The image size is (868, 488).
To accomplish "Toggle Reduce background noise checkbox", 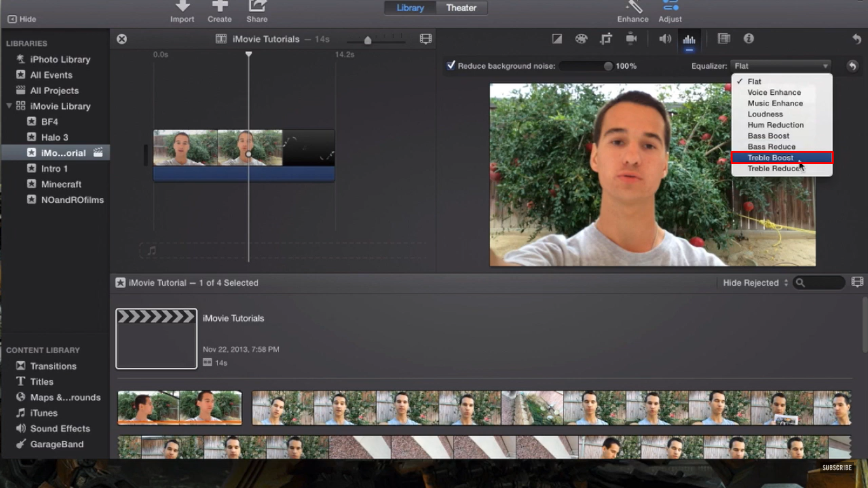I will (451, 66).
